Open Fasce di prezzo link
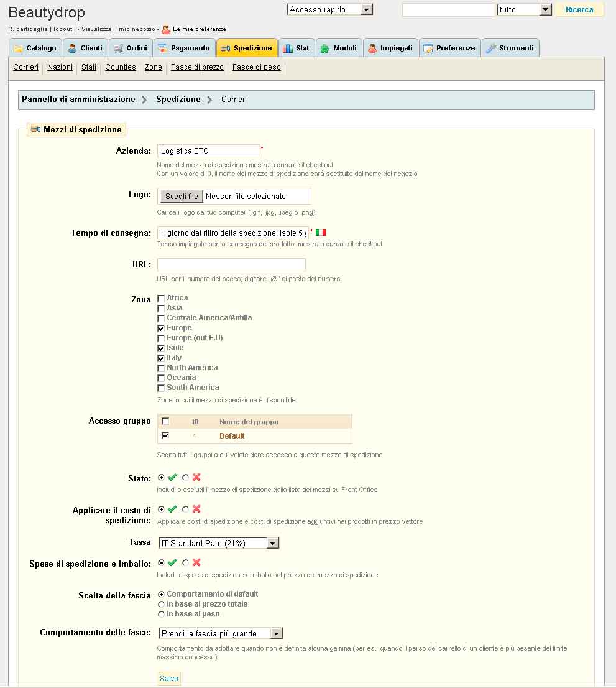616x688 pixels. click(x=197, y=67)
